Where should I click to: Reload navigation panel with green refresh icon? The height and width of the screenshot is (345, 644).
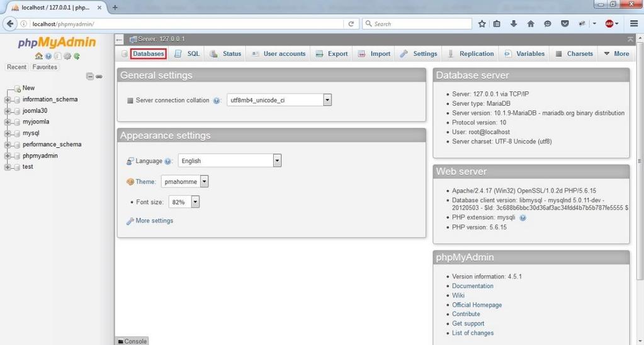point(76,56)
